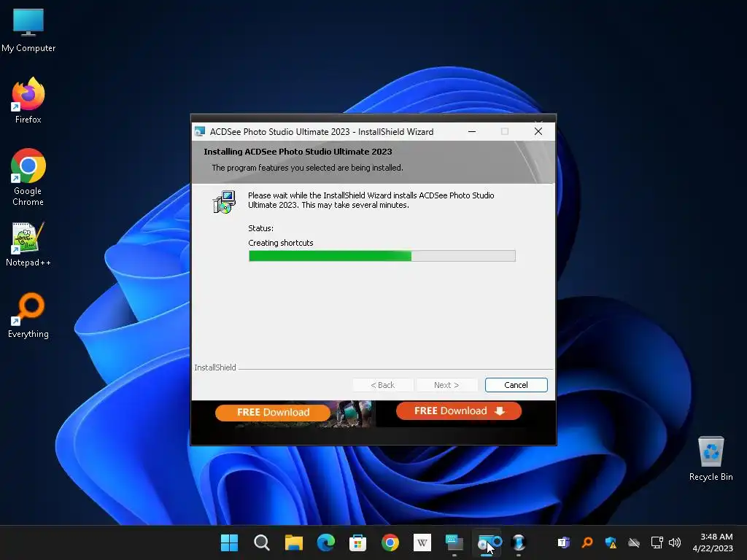
Task: Open Chrome from the taskbar
Action: (390, 542)
